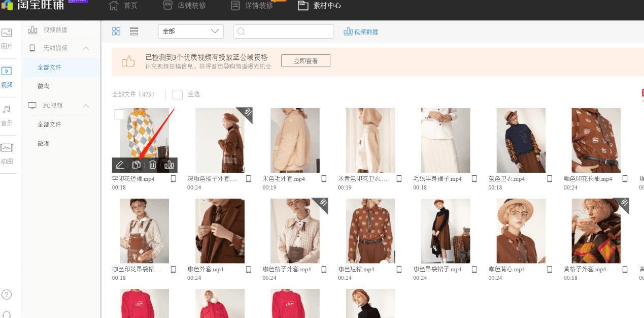The width and height of the screenshot is (644, 318).
Task: Open 视频 section in left sidebar
Action: click(7, 77)
